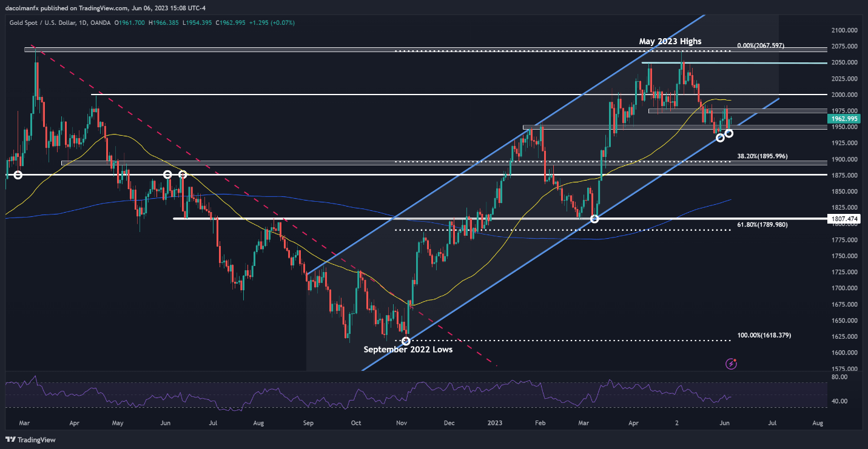Click the '2023' label on the time axis
This screenshot has height=449, width=868.
click(x=496, y=422)
